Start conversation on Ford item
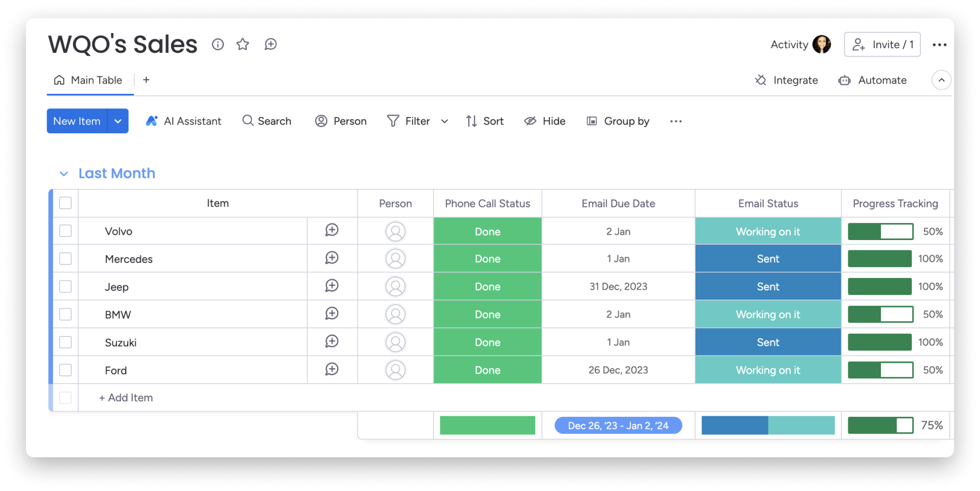 coord(332,370)
